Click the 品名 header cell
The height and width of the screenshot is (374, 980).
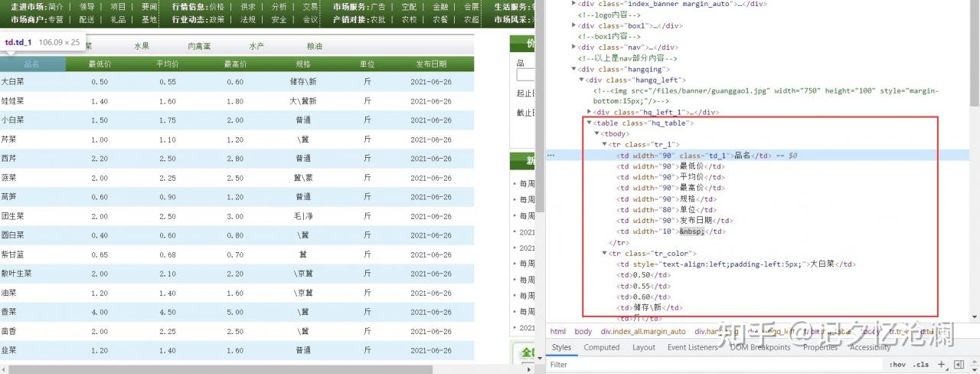pyautogui.click(x=32, y=64)
